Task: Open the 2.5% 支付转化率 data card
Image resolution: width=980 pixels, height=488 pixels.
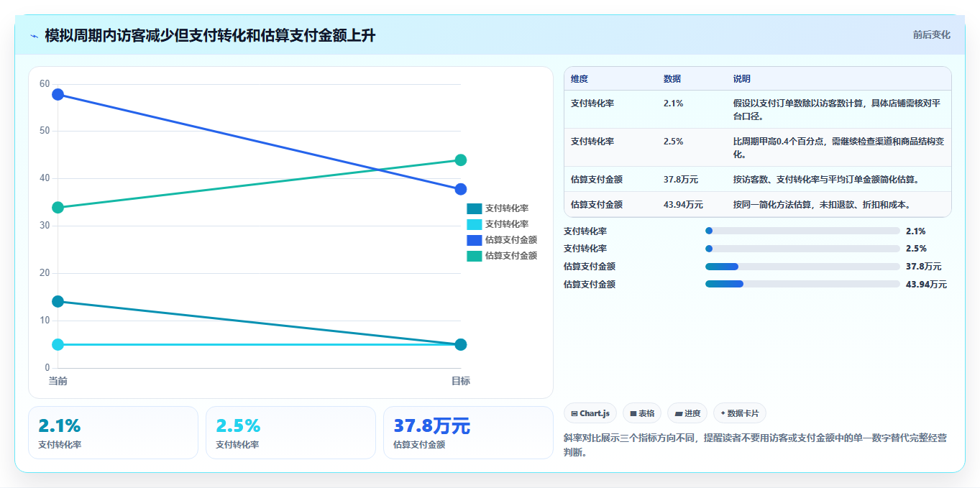Action: 290,433
